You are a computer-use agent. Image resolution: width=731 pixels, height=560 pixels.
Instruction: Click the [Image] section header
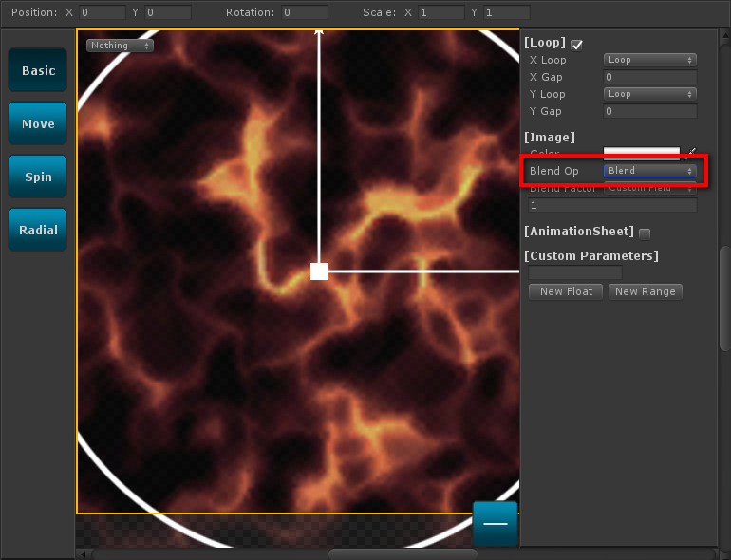point(549,137)
